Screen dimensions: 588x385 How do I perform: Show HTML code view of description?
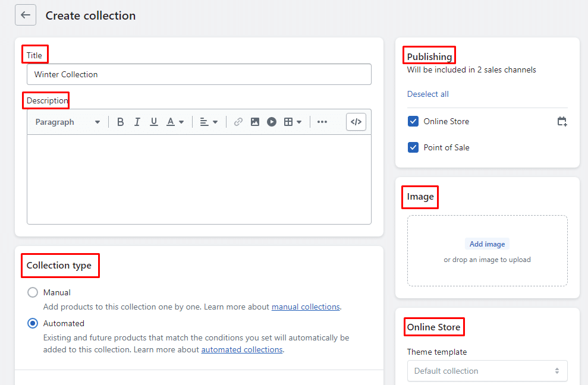click(356, 122)
